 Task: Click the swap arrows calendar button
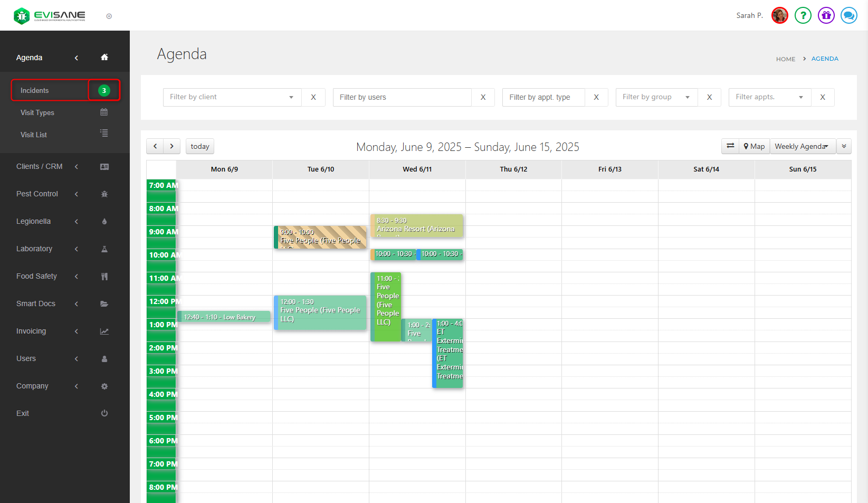pyautogui.click(x=730, y=146)
